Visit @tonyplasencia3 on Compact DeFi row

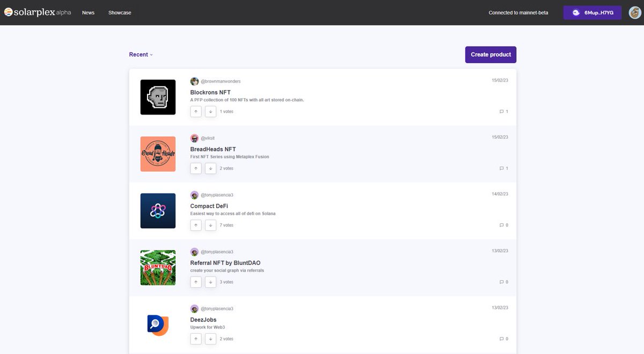(217, 195)
